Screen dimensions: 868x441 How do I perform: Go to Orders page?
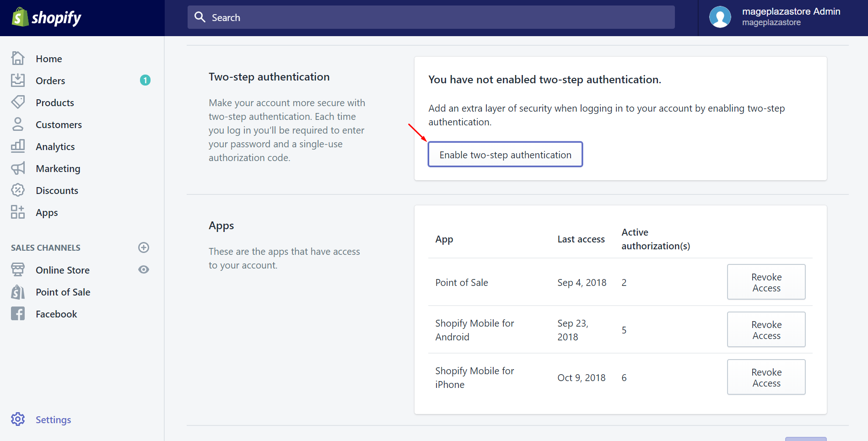[x=50, y=81]
